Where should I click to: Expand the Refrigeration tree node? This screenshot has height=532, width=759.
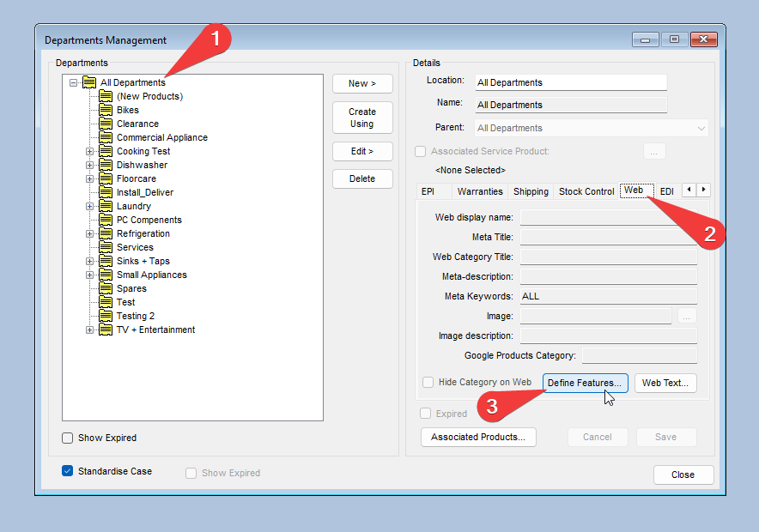pyautogui.click(x=89, y=233)
